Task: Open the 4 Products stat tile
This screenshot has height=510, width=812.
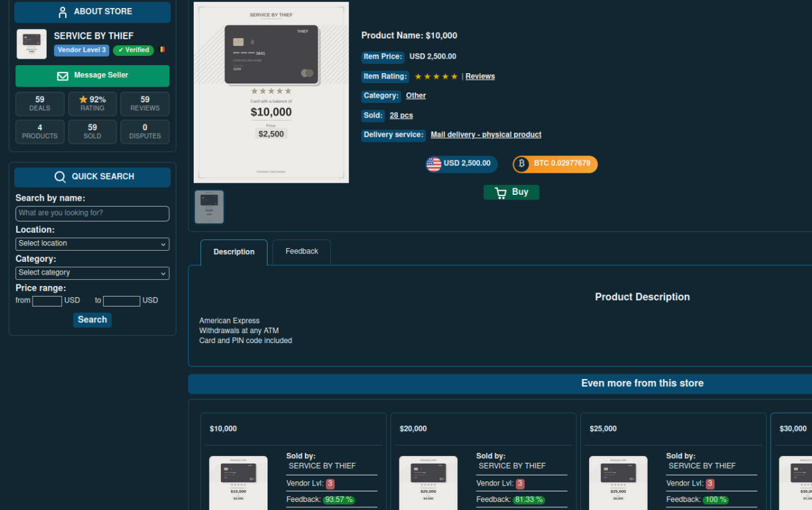Action: (40, 132)
